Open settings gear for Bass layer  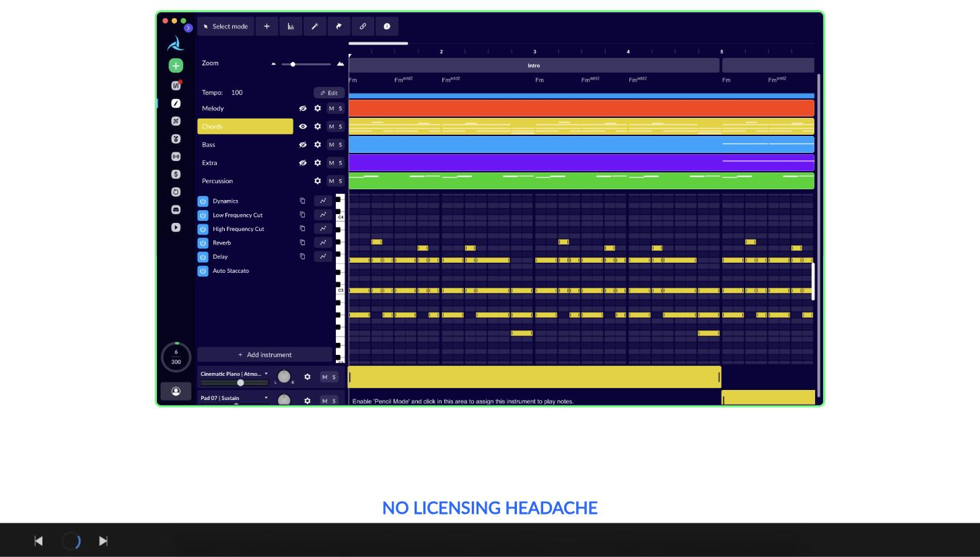(318, 145)
